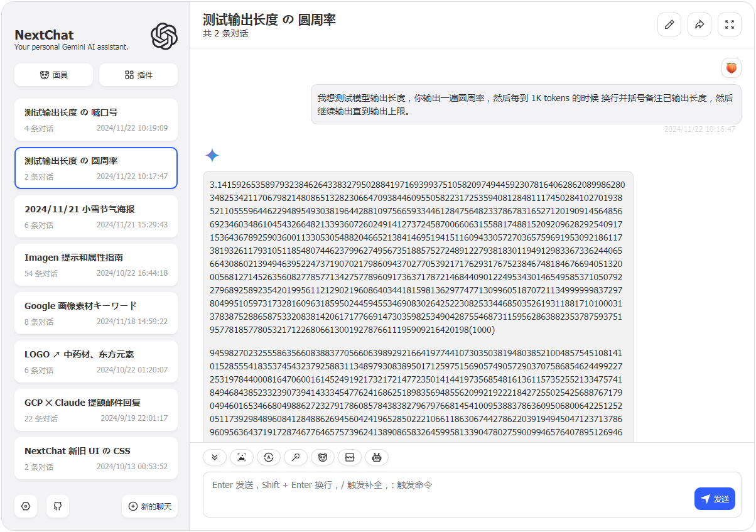Open chat 测试输出长度 の 喊口号
Screen dimensions: 756x532
96,120
